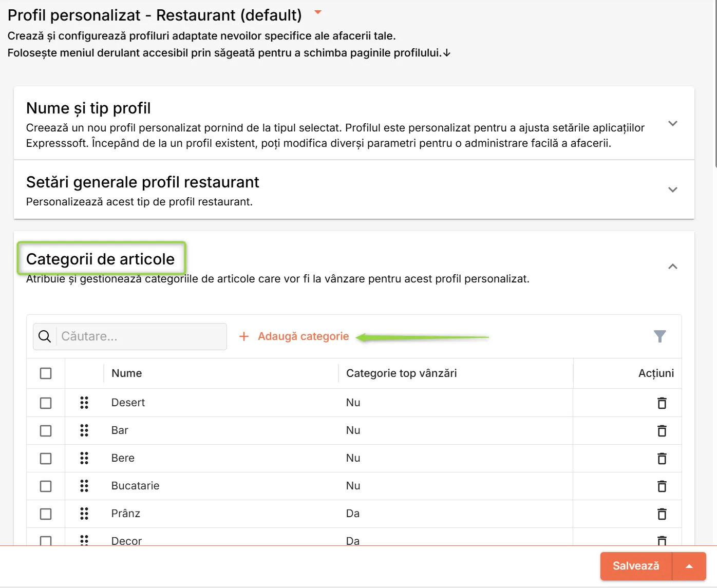The image size is (717, 588).
Task: Select the Bucatarie category name
Action: 136,486
